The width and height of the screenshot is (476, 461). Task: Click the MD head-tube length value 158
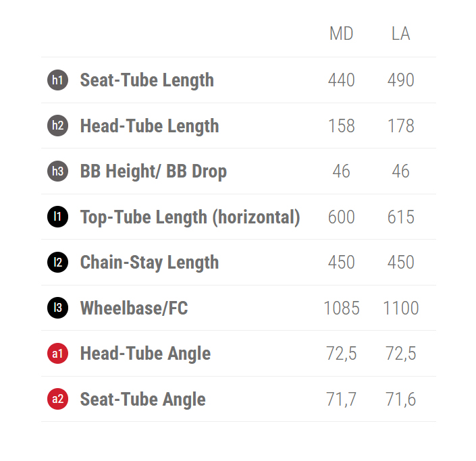click(341, 126)
